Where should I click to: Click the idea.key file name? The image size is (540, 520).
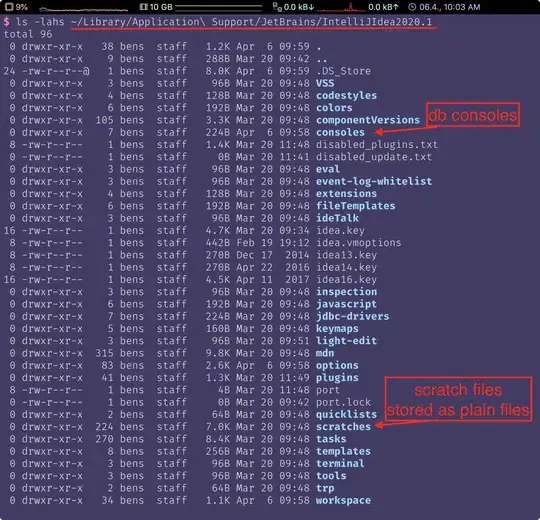pos(340,230)
